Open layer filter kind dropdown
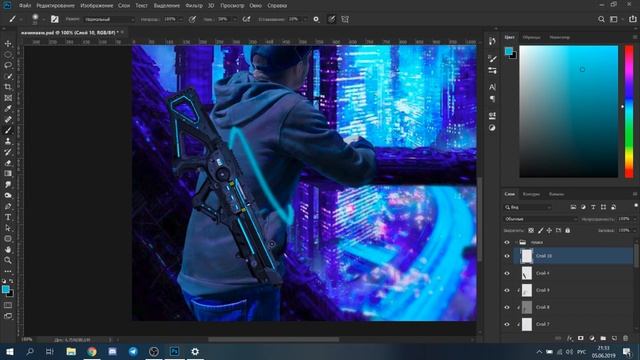 (527, 207)
